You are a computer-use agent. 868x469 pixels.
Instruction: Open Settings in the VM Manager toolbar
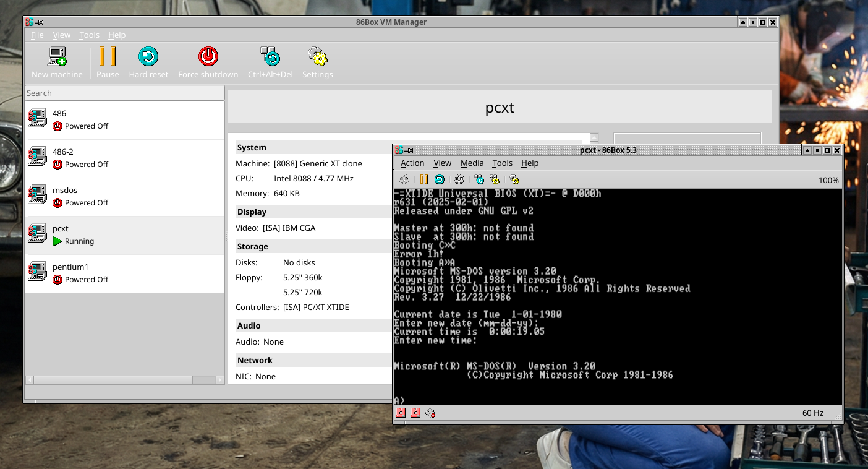[x=317, y=57]
